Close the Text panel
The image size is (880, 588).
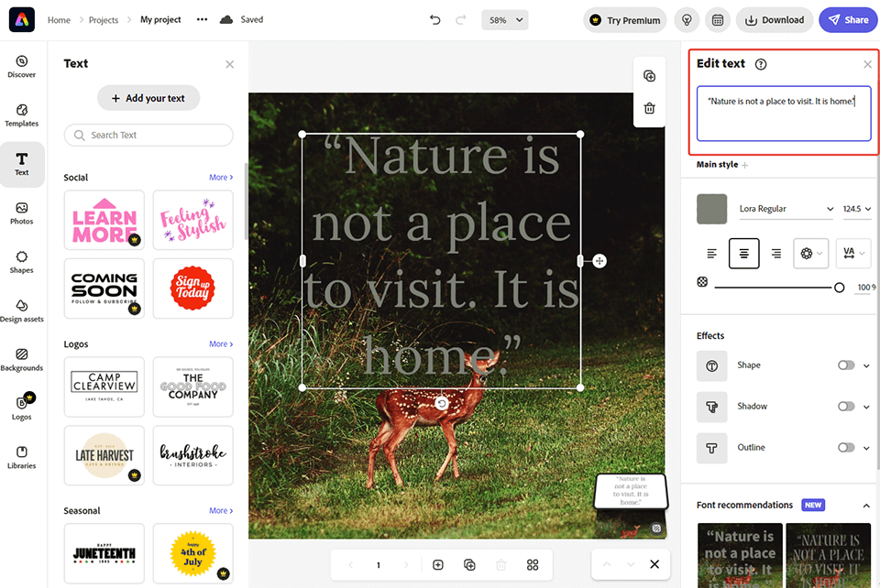tap(229, 64)
